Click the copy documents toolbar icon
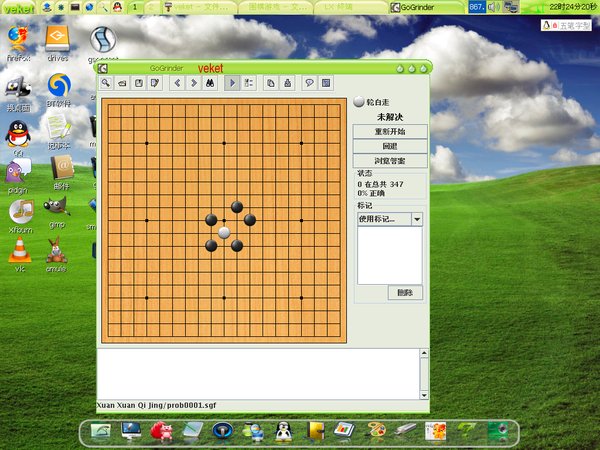The height and width of the screenshot is (450, 600). coord(271,83)
